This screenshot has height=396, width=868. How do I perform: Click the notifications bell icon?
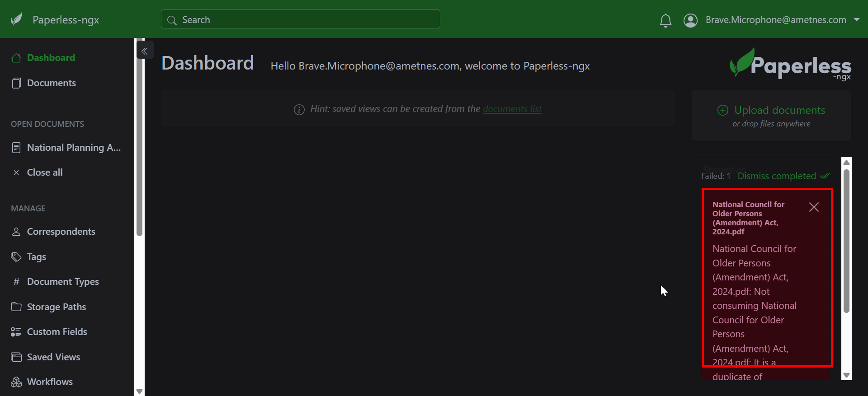coord(665,20)
